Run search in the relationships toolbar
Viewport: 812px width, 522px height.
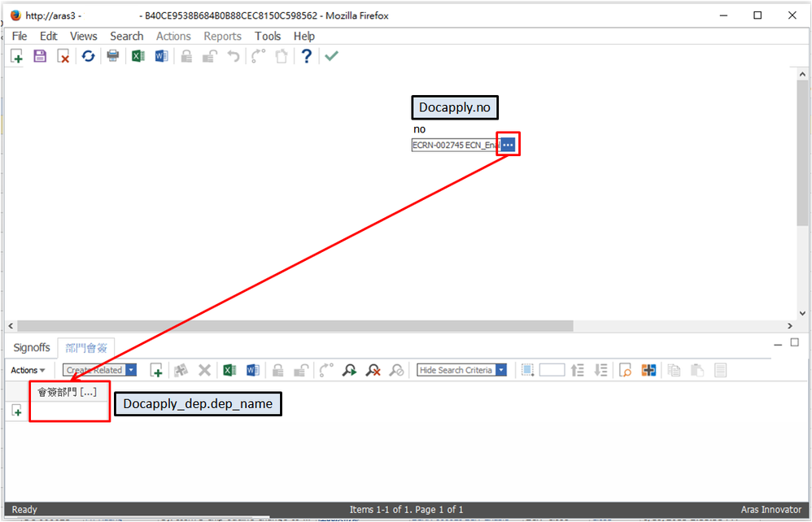click(349, 370)
